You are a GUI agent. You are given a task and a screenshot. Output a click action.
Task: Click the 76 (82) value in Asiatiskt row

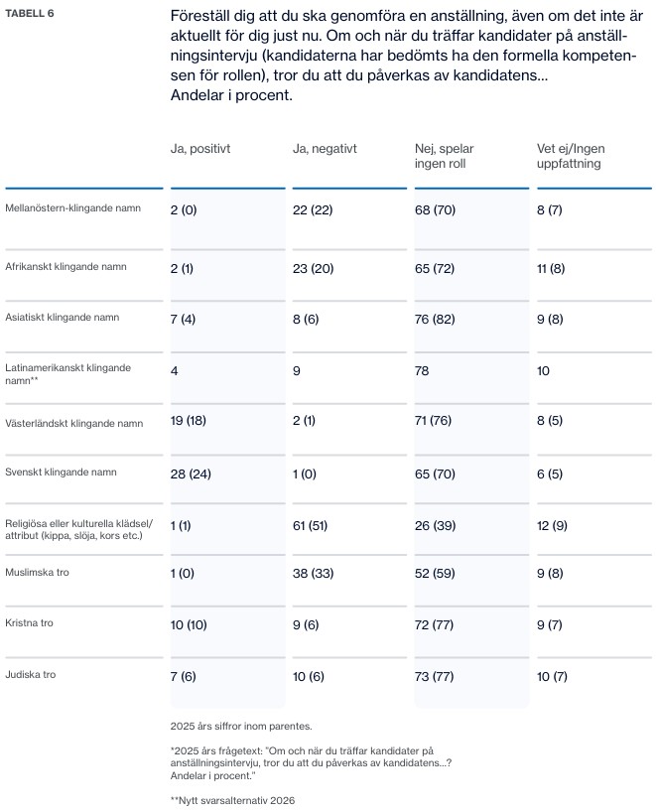pos(435,319)
